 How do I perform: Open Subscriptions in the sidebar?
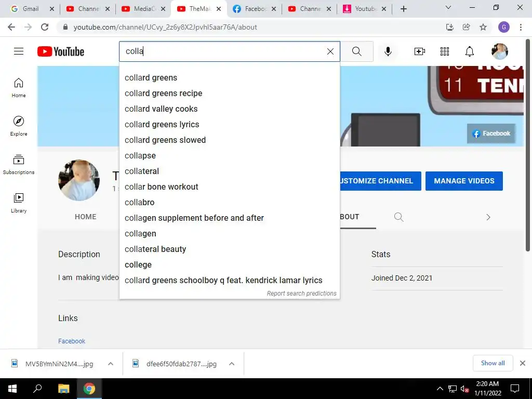point(19,165)
